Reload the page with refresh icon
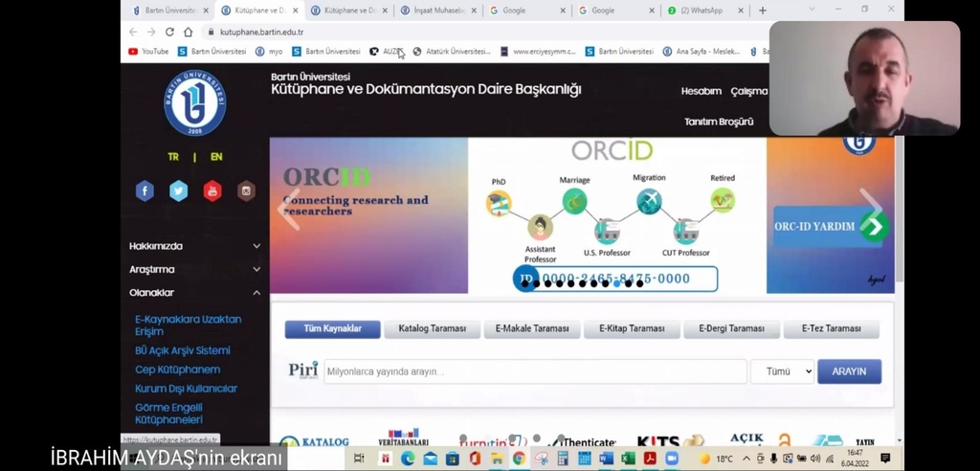The image size is (980, 471). point(169,32)
